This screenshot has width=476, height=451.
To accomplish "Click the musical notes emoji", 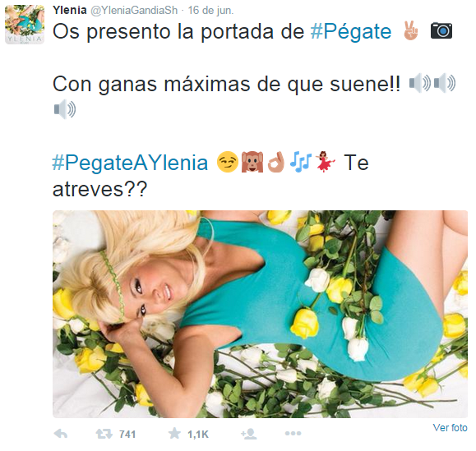I will (x=301, y=162).
